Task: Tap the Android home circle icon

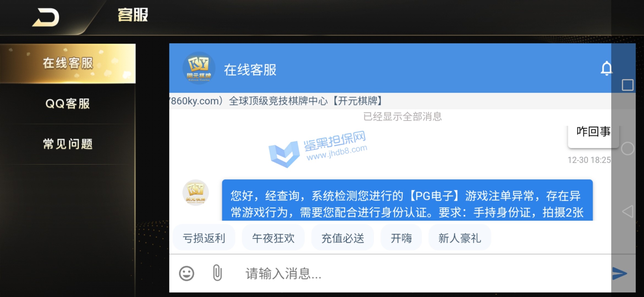Action: pos(628,149)
